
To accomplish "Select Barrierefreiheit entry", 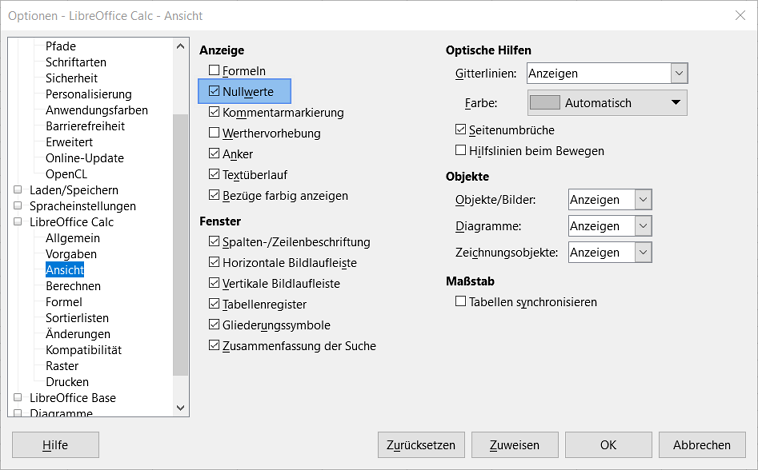I will click(x=85, y=126).
